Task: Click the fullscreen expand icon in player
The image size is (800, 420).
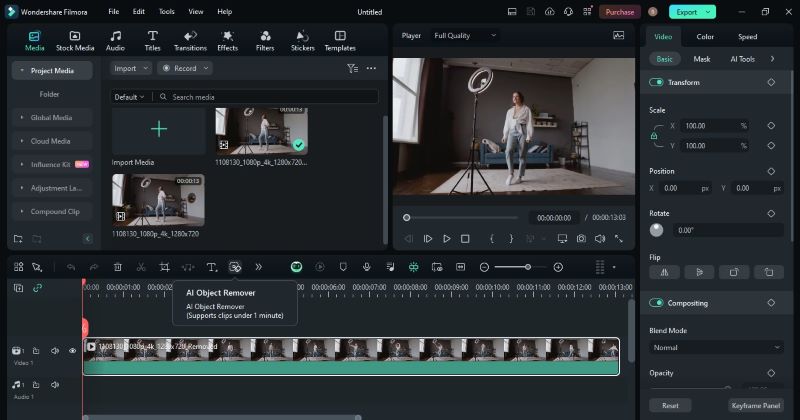Action: pyautogui.click(x=619, y=238)
